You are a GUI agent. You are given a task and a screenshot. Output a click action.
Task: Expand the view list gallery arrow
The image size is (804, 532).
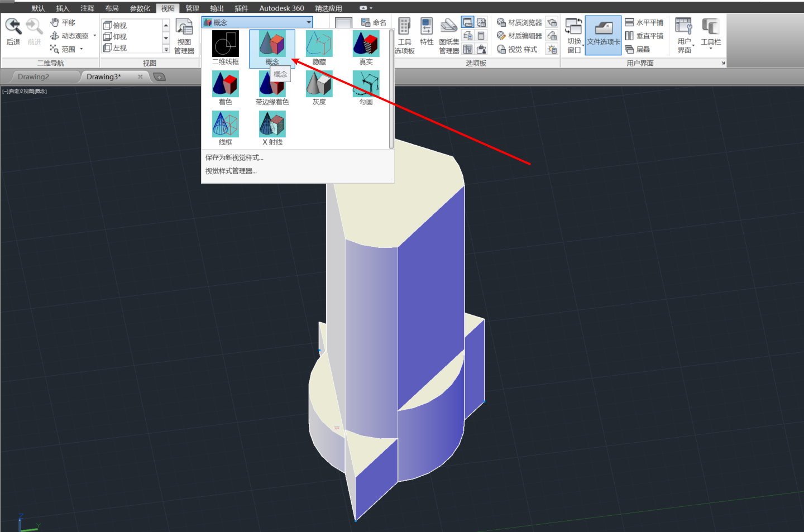[166, 50]
